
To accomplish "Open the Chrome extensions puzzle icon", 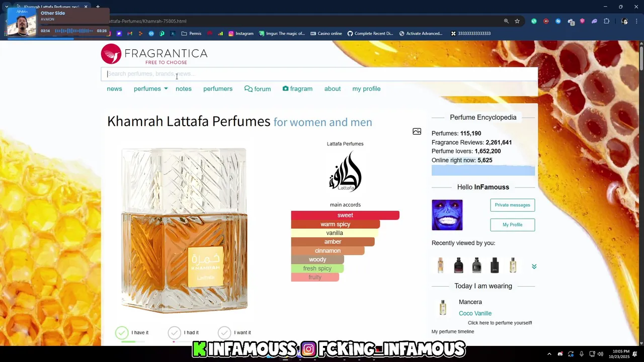I will [606, 21].
